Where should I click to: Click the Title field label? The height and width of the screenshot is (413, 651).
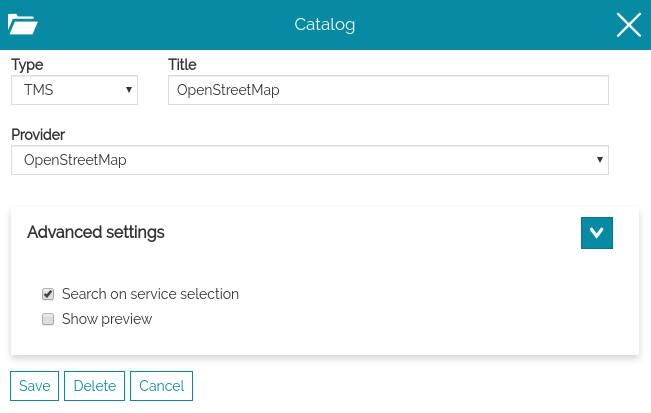coord(182,64)
